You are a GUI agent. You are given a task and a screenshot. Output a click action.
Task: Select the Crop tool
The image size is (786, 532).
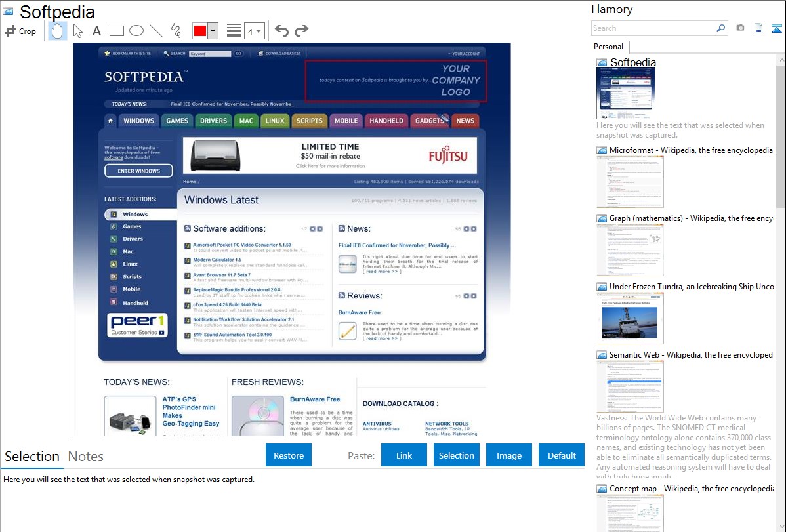pos(20,31)
